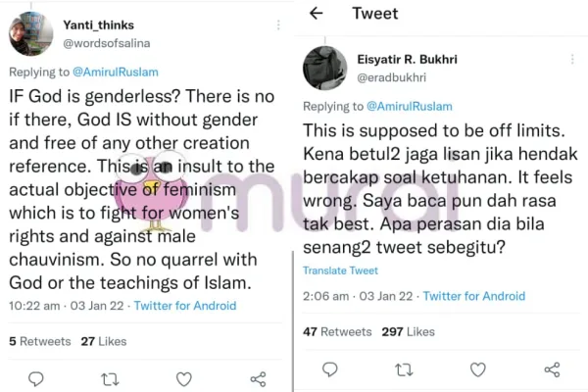
Task: Go back using the arrow icon
Action: coord(316,14)
